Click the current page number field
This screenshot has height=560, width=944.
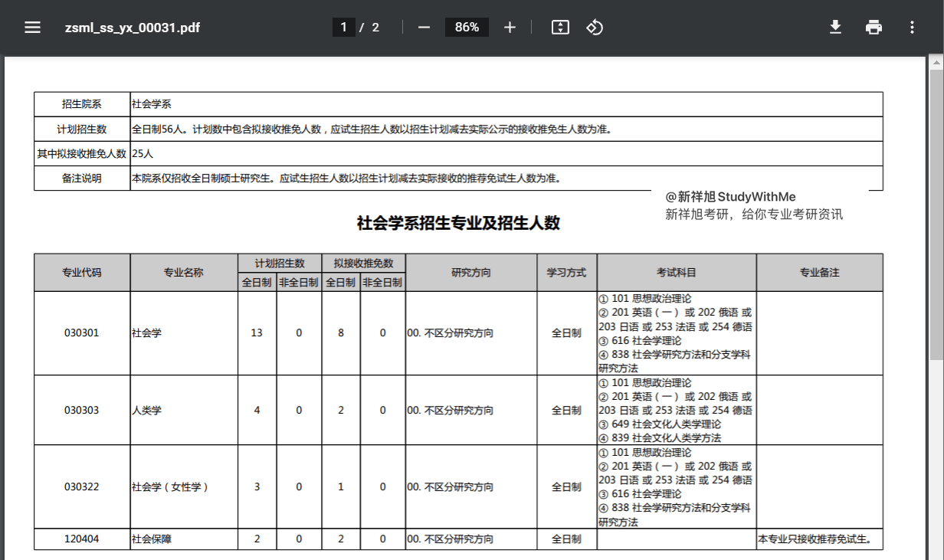click(x=343, y=28)
